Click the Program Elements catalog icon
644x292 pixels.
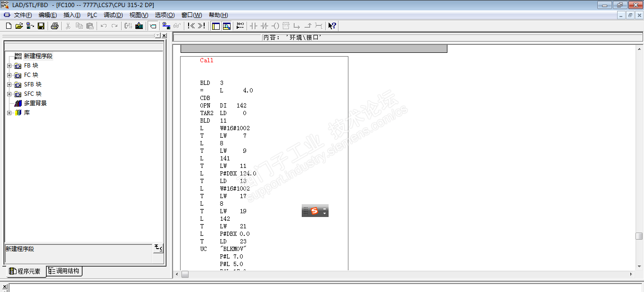153,26
